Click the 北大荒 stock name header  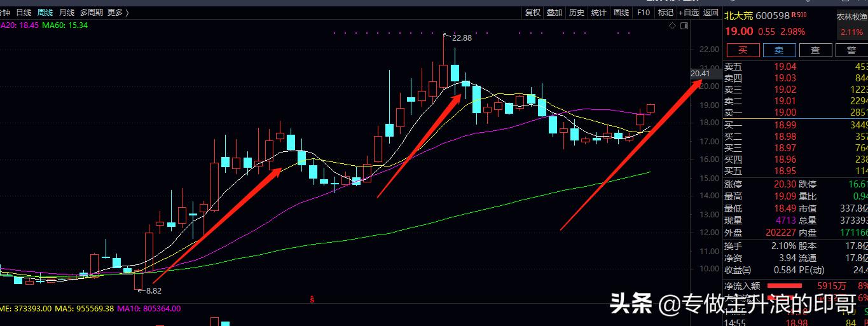pos(738,16)
